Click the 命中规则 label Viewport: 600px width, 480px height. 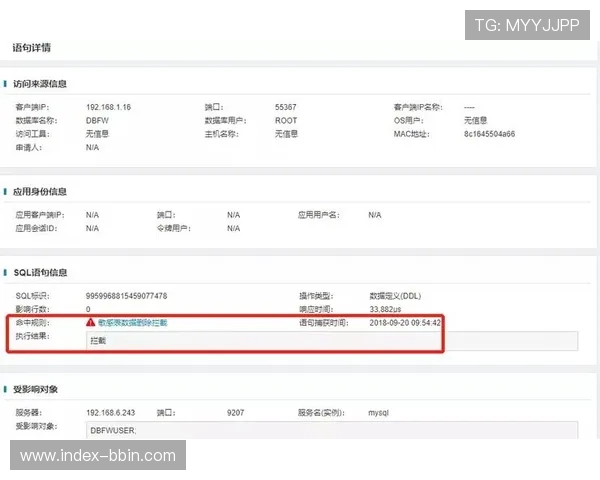tap(33, 323)
